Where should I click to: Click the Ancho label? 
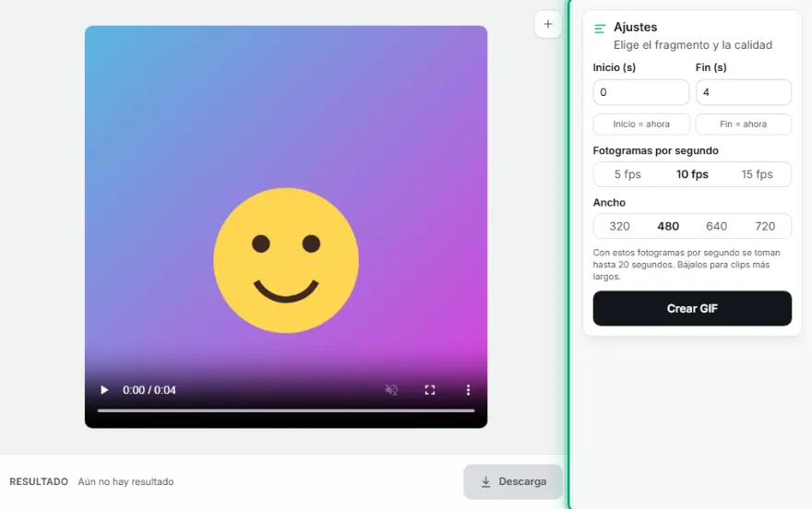pyautogui.click(x=609, y=202)
